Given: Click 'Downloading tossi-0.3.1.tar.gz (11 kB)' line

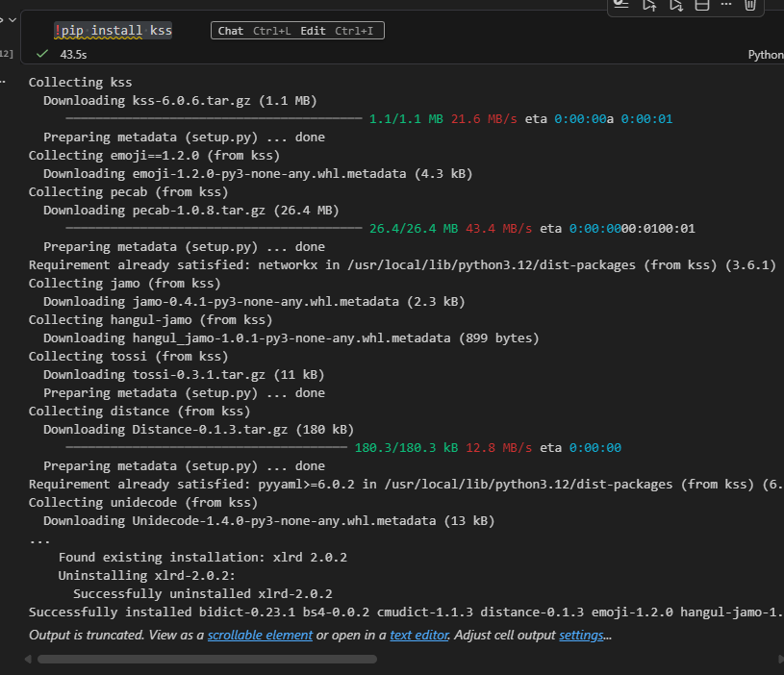Looking at the screenshot, I should pos(184,375).
